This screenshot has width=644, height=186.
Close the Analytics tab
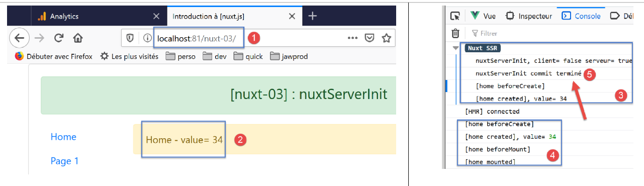point(156,16)
